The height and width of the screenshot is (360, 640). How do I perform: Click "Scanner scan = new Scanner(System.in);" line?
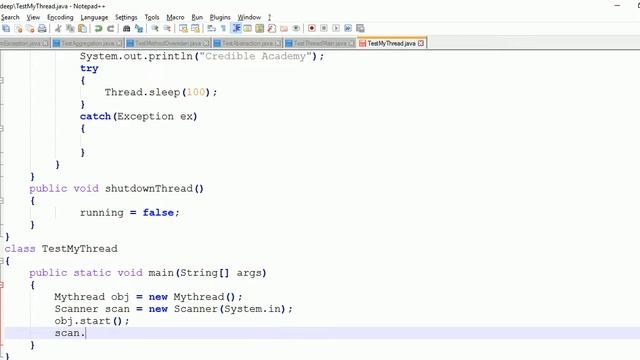(173, 309)
